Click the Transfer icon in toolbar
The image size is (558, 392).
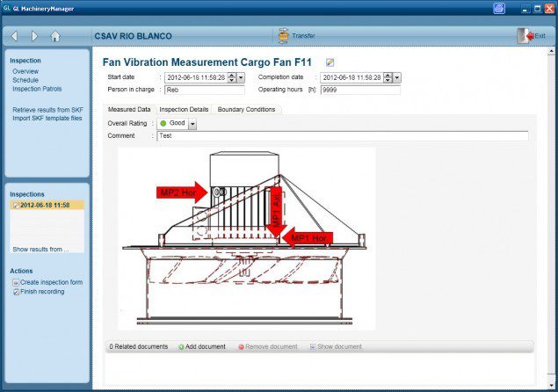click(x=283, y=36)
